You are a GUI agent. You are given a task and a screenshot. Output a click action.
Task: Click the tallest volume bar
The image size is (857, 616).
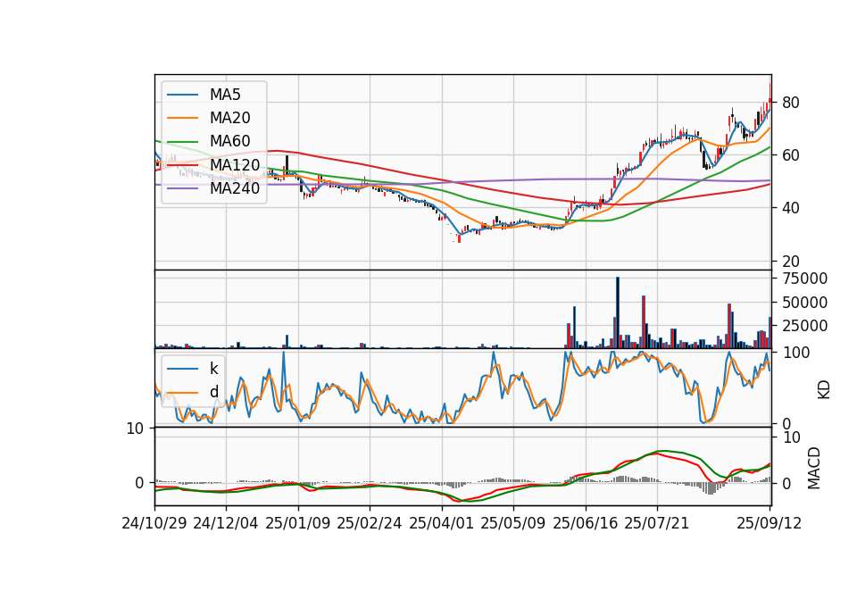tap(618, 312)
